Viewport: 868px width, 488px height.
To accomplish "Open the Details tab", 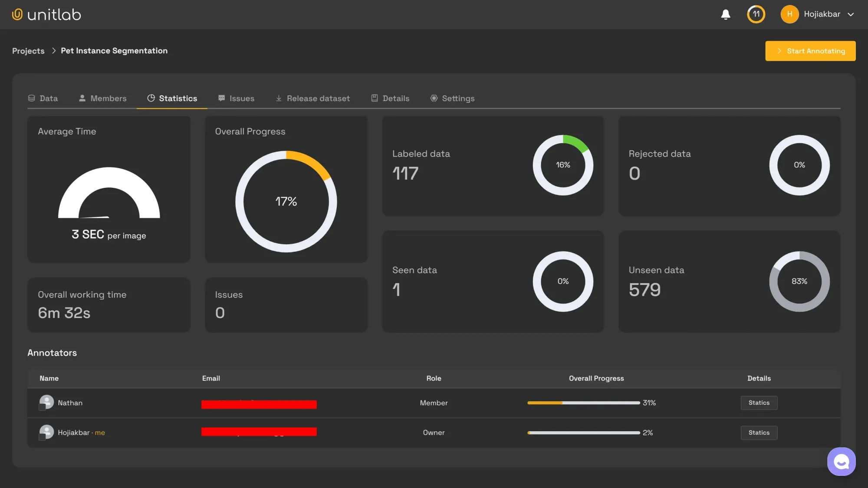I will point(396,98).
